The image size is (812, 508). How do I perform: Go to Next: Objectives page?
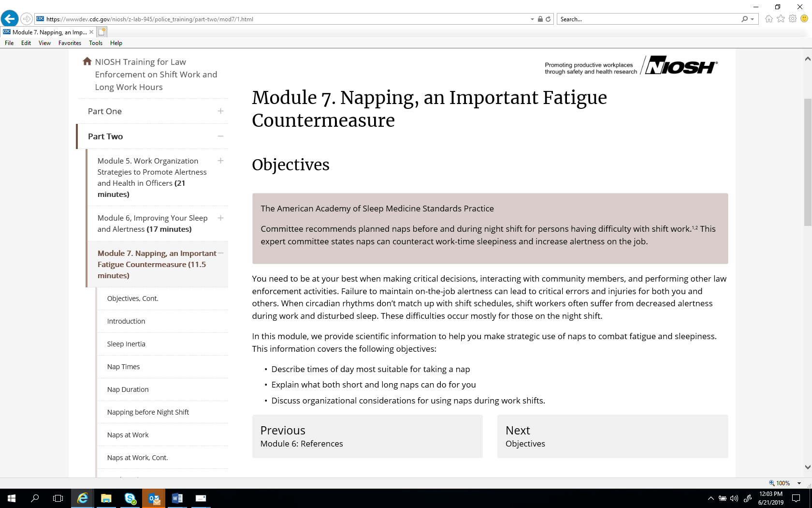(x=612, y=436)
